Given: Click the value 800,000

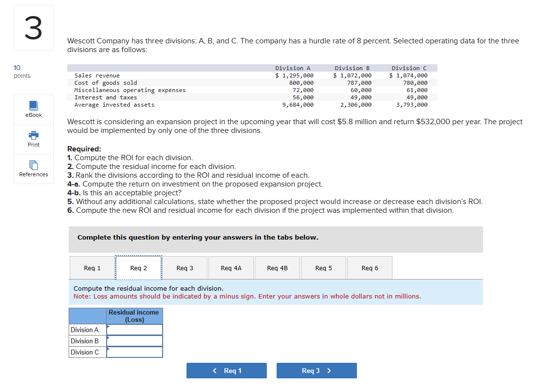Looking at the screenshot, I should (x=301, y=83).
